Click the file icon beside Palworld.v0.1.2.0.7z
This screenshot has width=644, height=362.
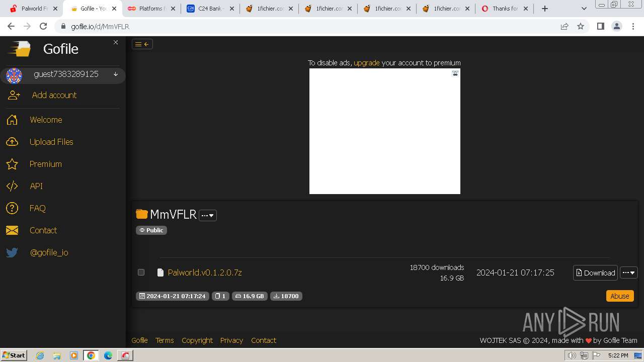pyautogui.click(x=160, y=273)
